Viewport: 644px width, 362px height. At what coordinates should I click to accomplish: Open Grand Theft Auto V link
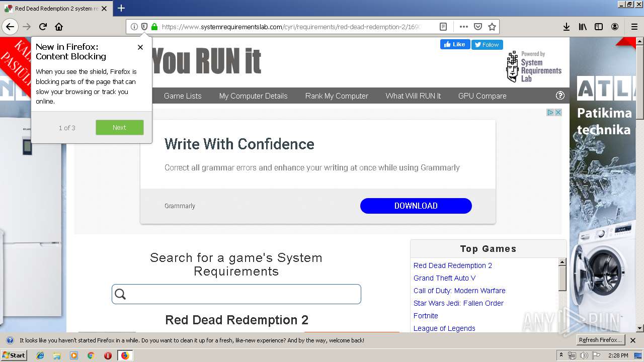pyautogui.click(x=444, y=278)
